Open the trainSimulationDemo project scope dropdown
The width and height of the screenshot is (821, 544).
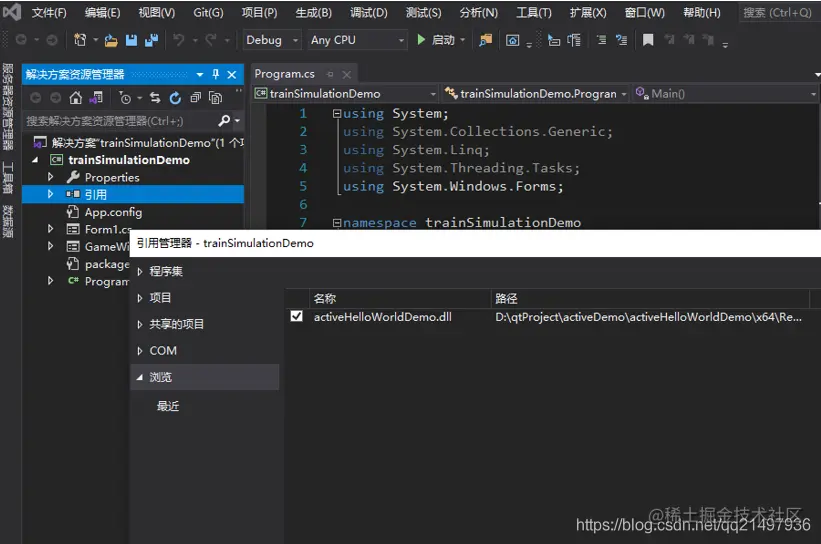coord(346,94)
